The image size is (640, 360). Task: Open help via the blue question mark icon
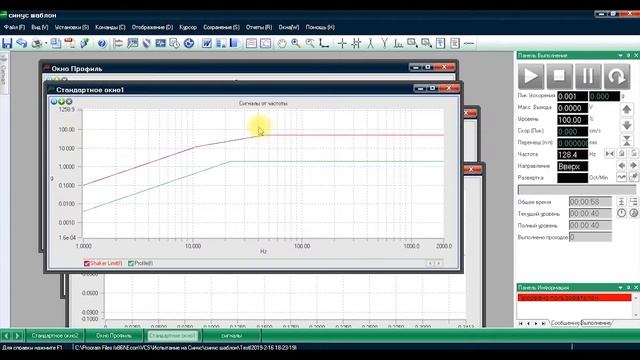pos(102,43)
